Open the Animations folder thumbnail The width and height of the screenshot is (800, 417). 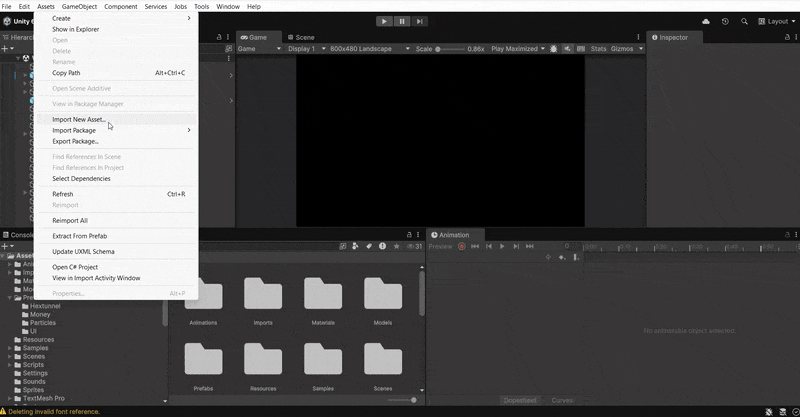click(203, 293)
